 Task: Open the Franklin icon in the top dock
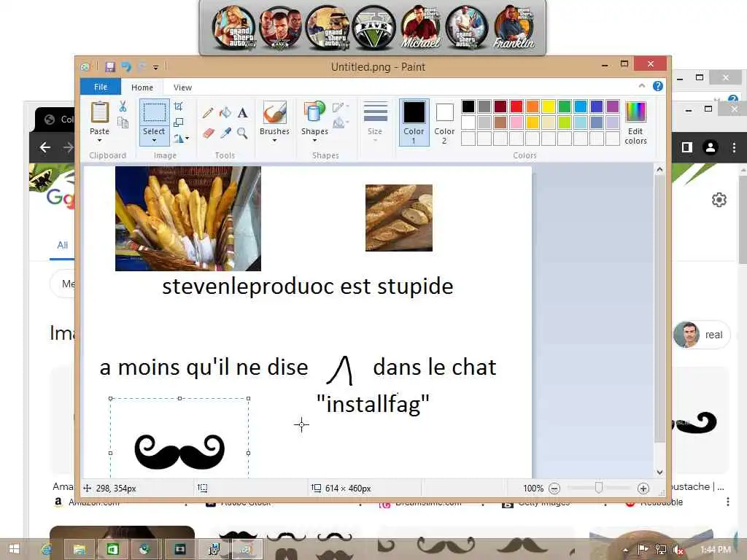coord(513,28)
